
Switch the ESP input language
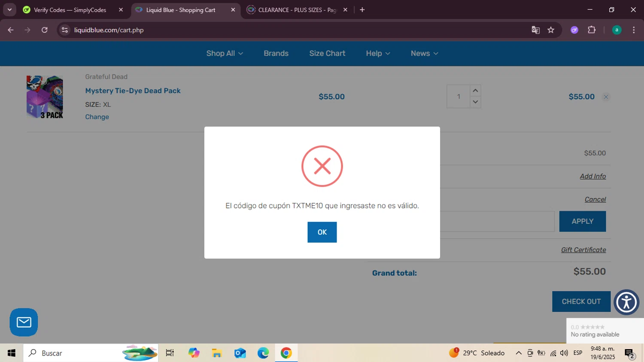[578, 353]
